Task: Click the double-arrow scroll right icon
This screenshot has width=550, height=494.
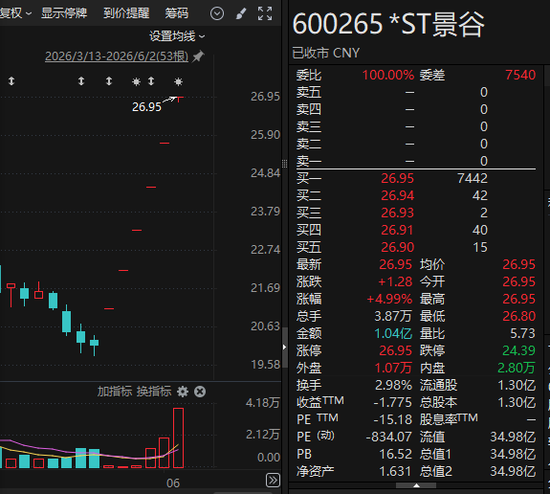Action: click(x=273, y=480)
